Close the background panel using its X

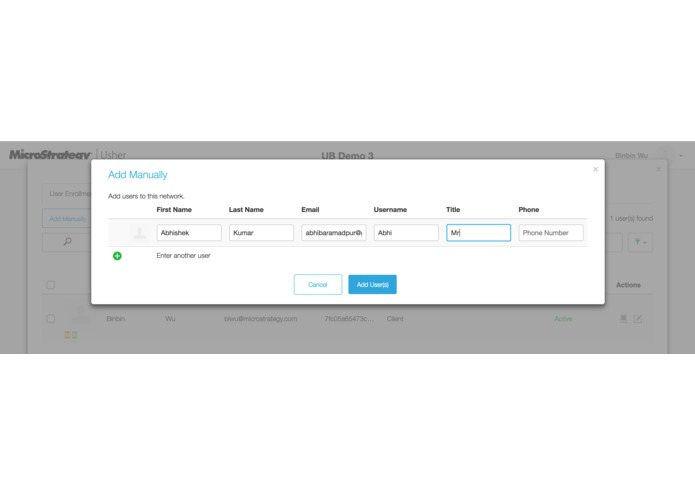[x=658, y=169]
